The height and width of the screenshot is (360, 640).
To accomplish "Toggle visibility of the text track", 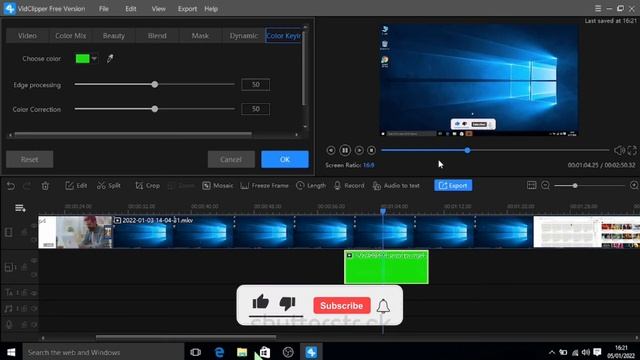I will pyautogui.click(x=34, y=293).
